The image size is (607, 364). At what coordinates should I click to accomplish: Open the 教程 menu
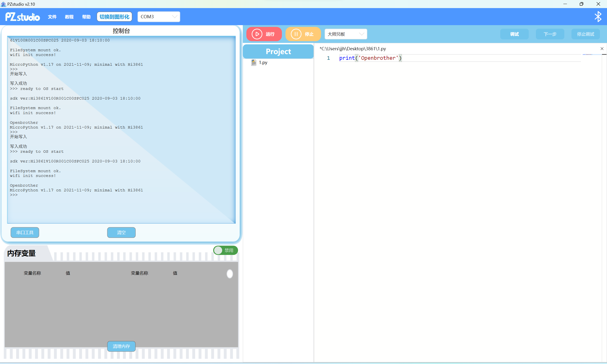pos(69,17)
